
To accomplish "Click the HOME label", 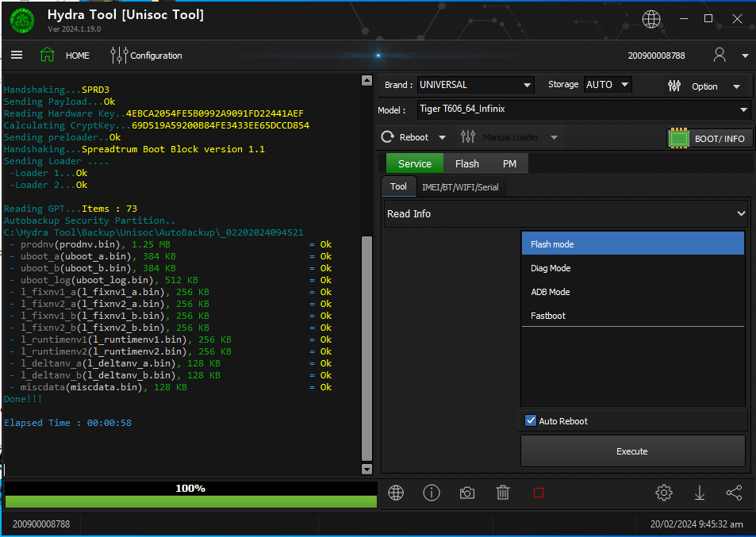I will click(x=78, y=56).
